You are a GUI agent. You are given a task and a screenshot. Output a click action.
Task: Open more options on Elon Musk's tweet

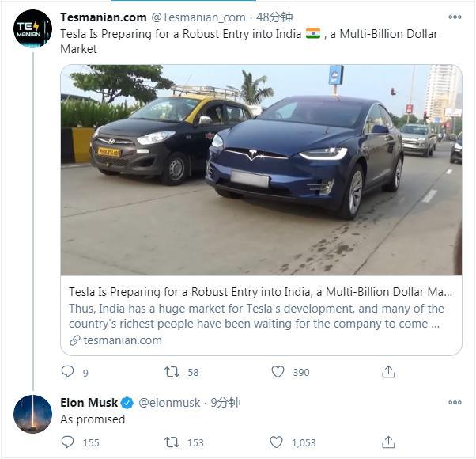[455, 403]
